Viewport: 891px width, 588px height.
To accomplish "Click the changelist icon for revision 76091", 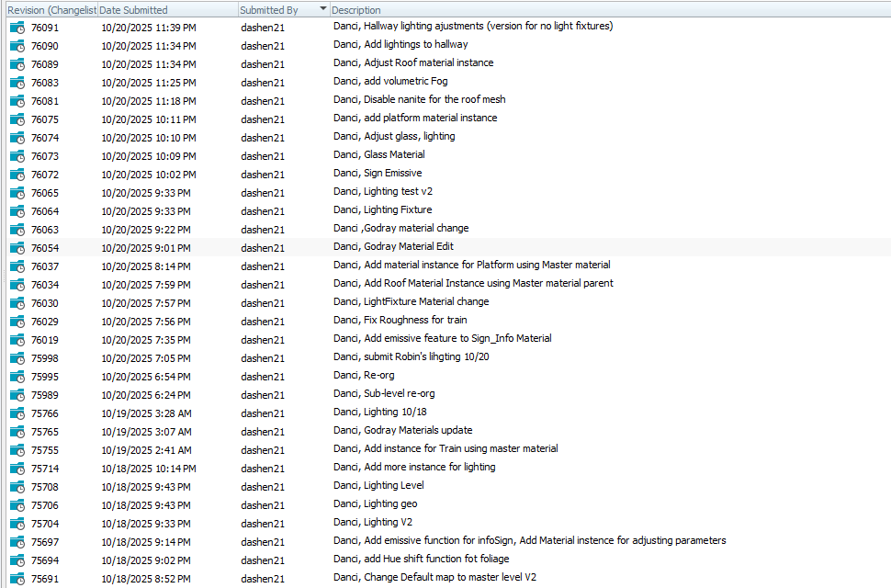I will 17,27.
